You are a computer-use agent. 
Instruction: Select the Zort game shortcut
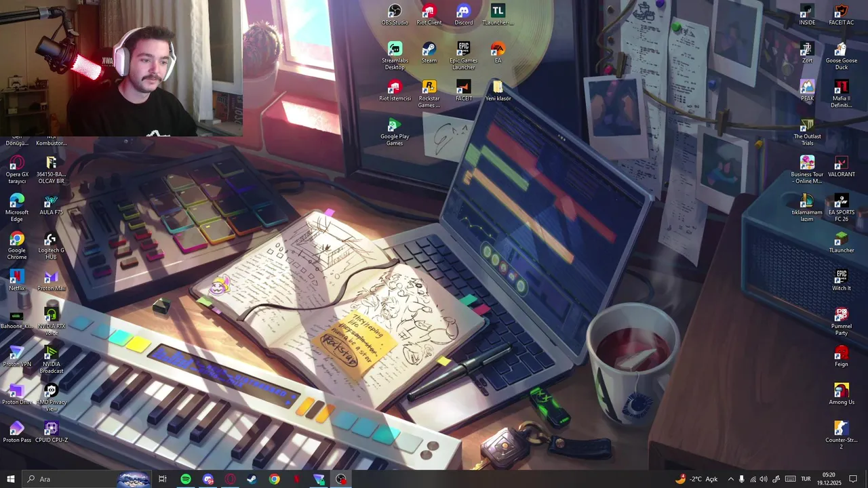pos(807,53)
